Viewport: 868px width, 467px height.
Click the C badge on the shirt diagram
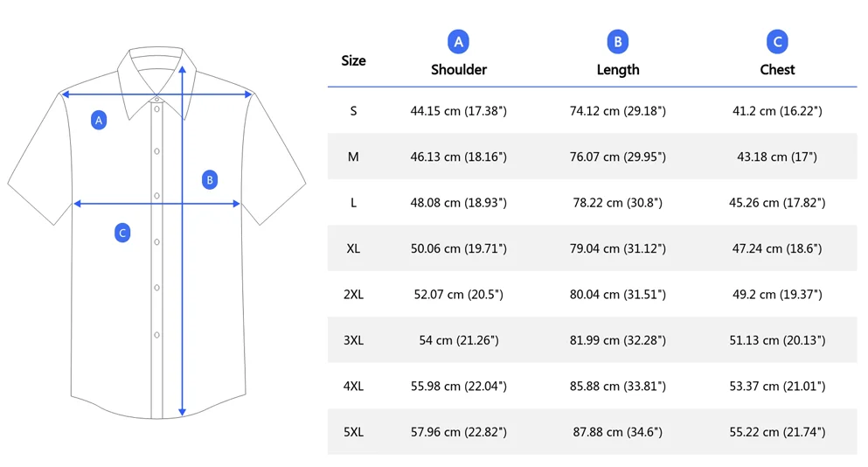click(x=122, y=233)
